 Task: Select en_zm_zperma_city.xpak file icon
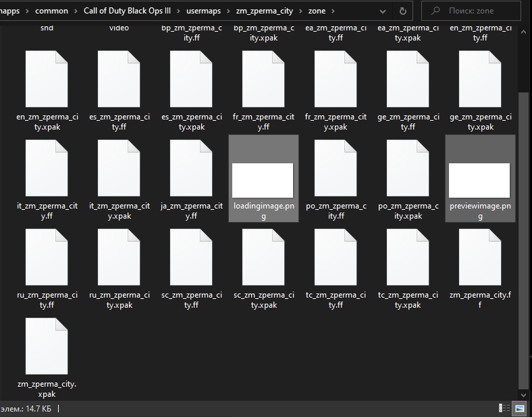click(x=47, y=79)
